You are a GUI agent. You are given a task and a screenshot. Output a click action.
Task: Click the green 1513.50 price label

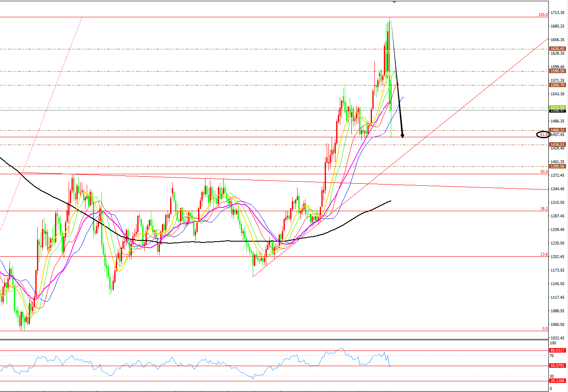coord(557,108)
